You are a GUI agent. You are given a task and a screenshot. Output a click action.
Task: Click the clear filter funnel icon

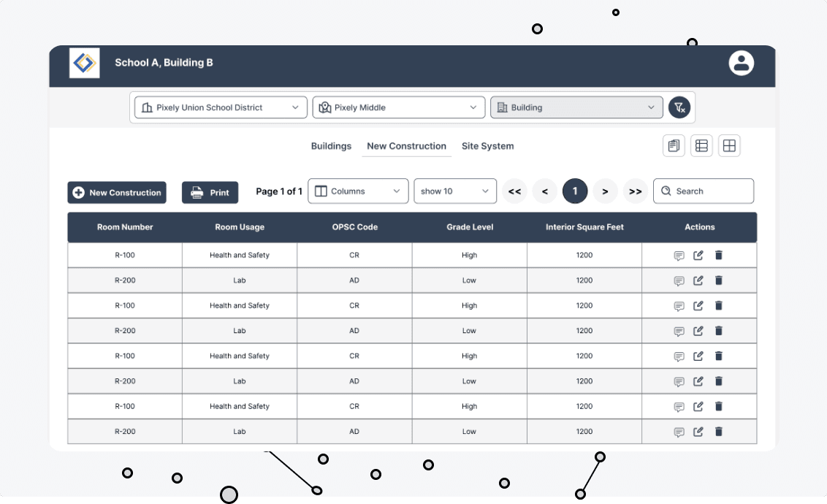pyautogui.click(x=679, y=107)
